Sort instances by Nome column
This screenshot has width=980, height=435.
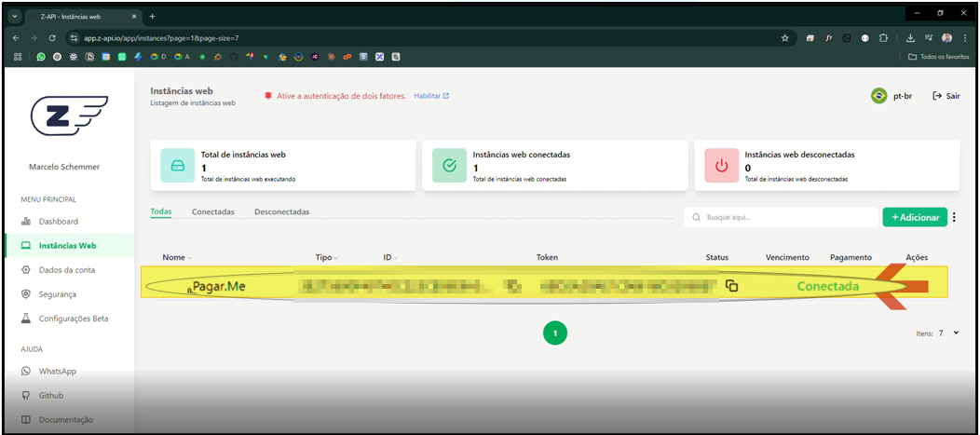coord(177,257)
